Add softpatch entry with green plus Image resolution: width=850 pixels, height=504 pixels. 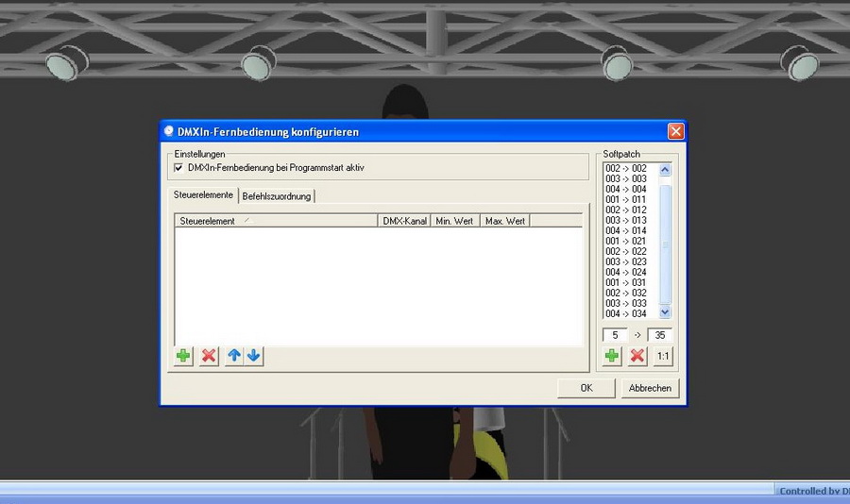point(612,356)
